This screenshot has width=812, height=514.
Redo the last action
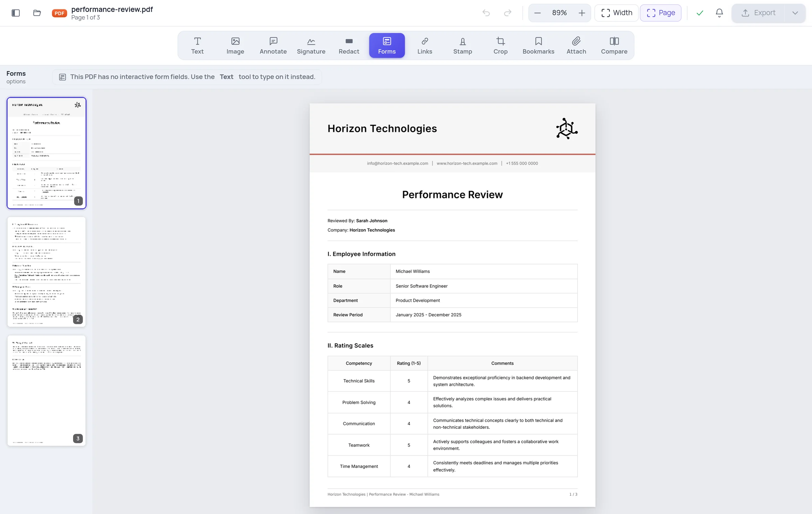507,13
